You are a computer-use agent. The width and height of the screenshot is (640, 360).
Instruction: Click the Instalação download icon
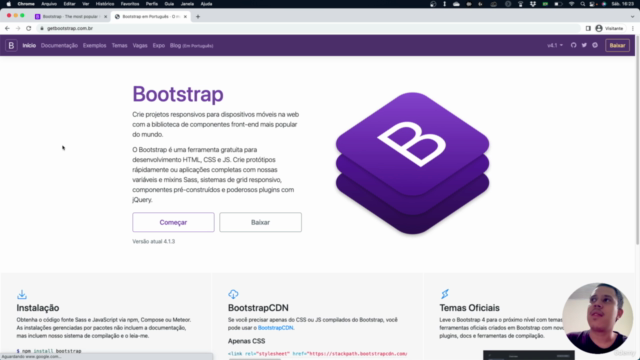pyautogui.click(x=22, y=294)
